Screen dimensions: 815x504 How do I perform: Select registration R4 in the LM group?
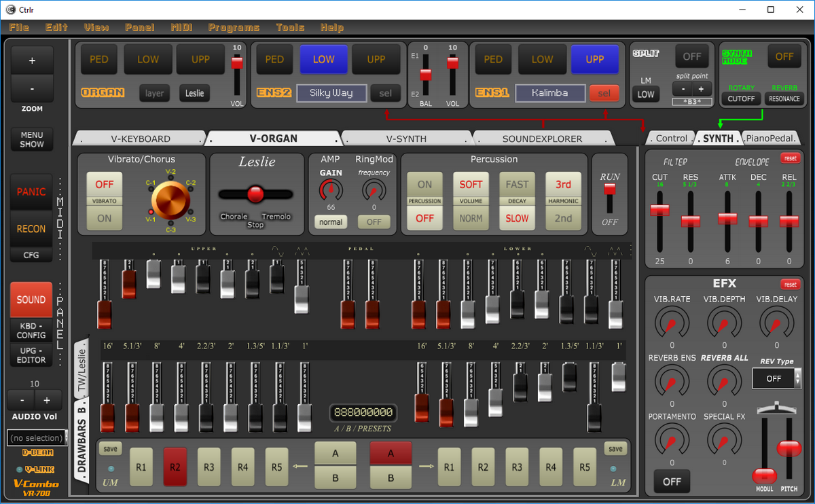(x=551, y=467)
